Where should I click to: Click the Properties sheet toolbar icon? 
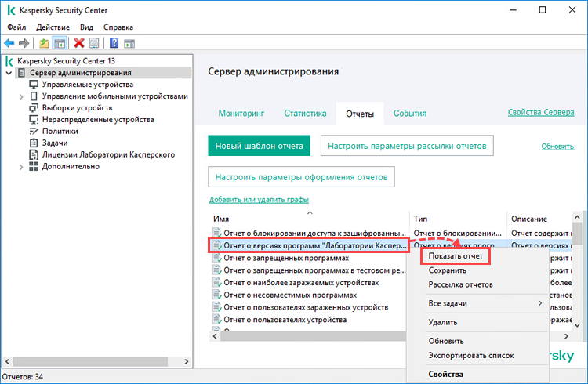click(x=94, y=43)
